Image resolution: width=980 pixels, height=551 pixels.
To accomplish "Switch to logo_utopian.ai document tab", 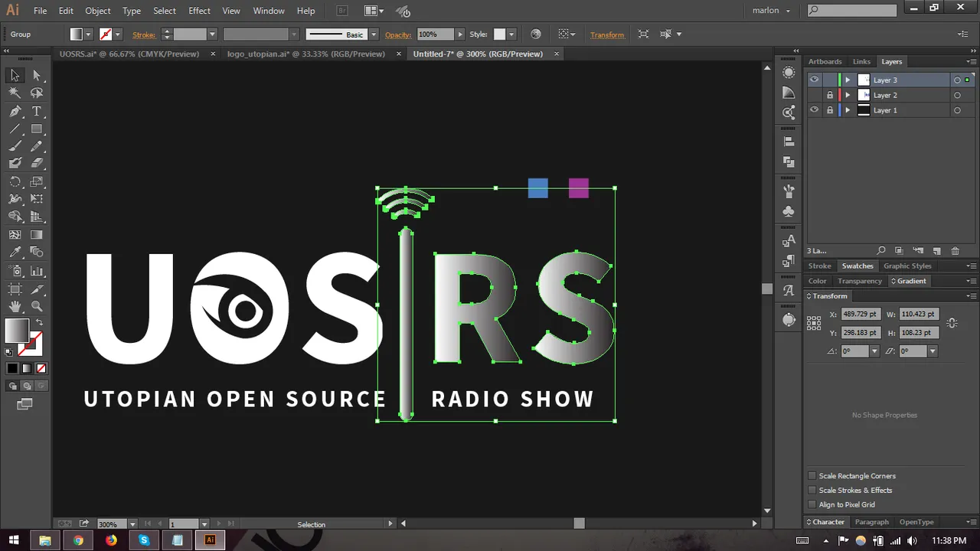I will coord(306,54).
